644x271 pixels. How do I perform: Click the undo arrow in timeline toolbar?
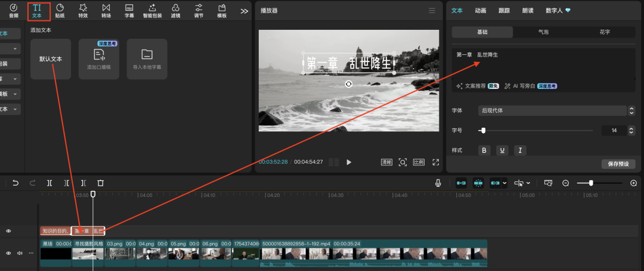coord(16,183)
